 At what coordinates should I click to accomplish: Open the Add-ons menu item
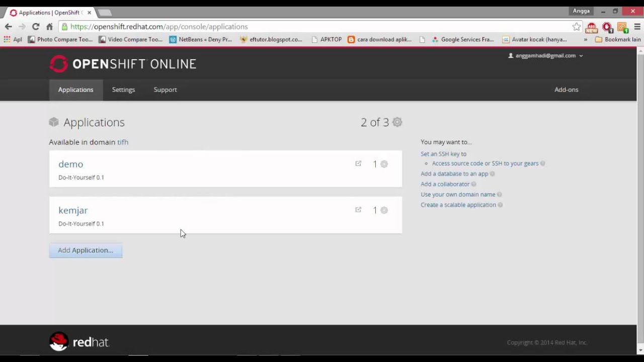coord(566,89)
